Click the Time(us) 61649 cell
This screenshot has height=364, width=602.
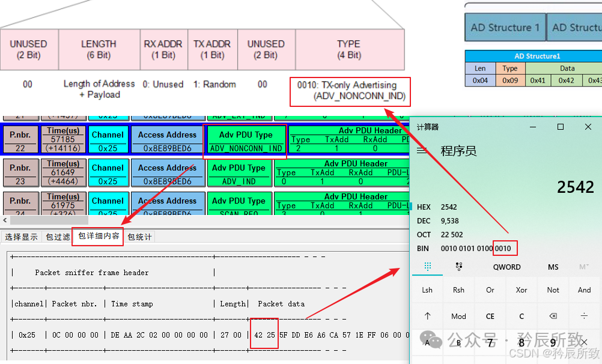[x=63, y=173]
